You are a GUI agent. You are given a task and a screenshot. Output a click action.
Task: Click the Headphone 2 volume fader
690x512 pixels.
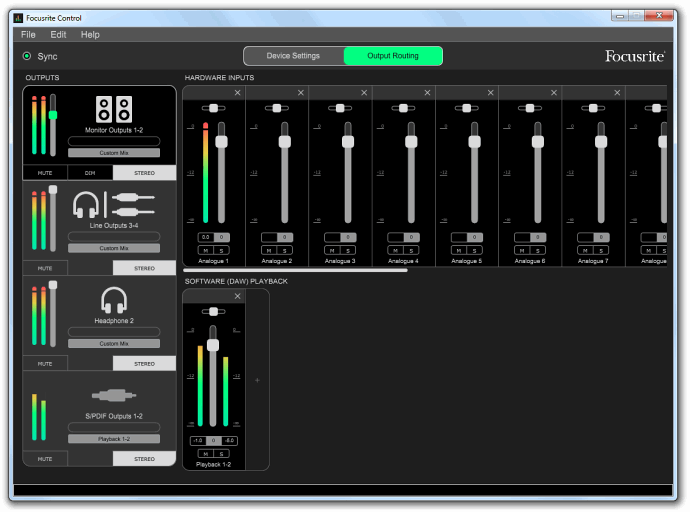click(53, 285)
